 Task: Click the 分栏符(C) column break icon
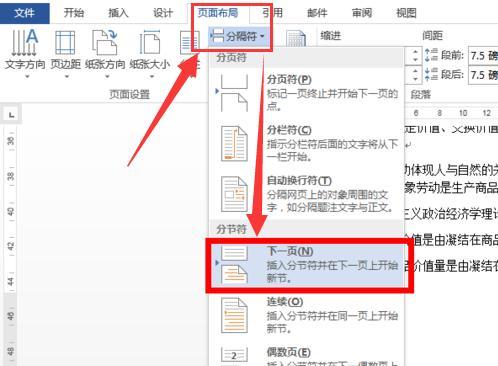pos(234,144)
